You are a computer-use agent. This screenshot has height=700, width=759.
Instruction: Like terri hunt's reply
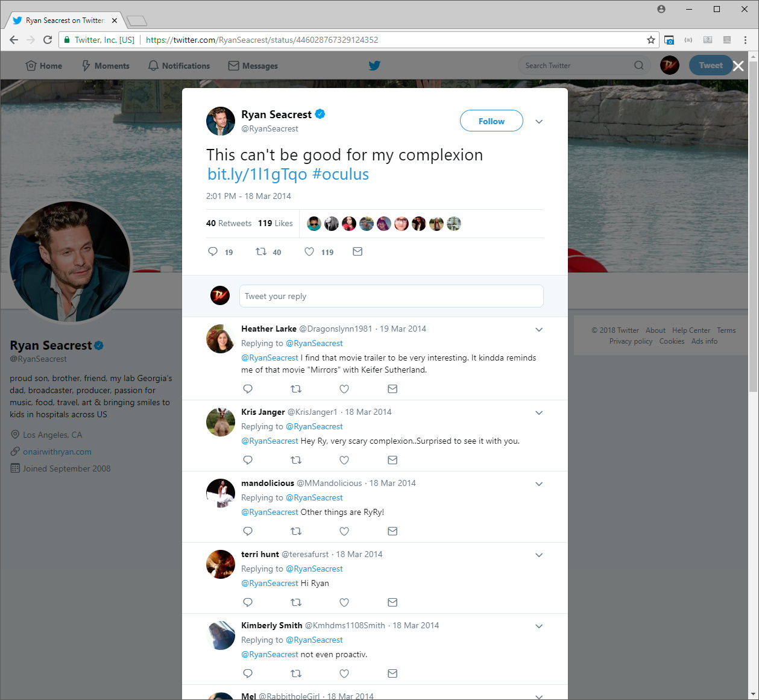pos(344,602)
